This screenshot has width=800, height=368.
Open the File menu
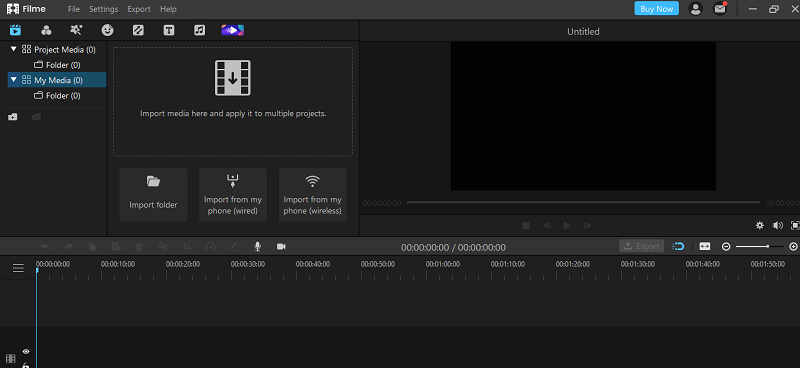[74, 9]
